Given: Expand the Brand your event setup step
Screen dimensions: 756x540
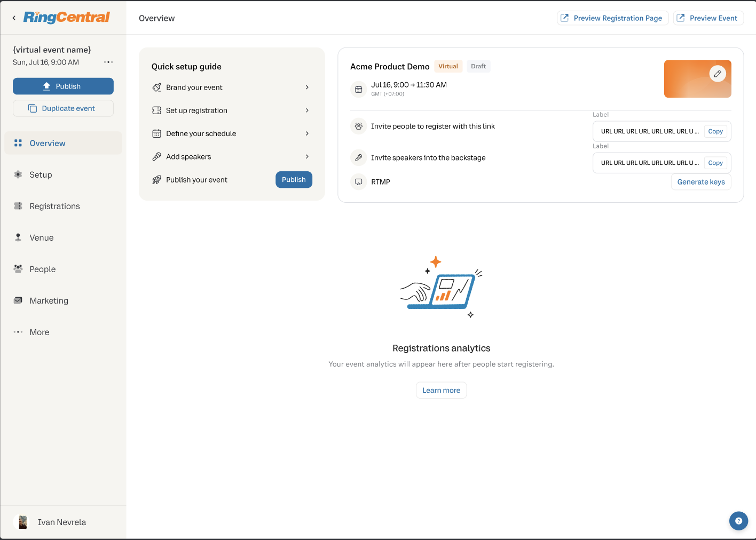Looking at the screenshot, I should click(232, 87).
